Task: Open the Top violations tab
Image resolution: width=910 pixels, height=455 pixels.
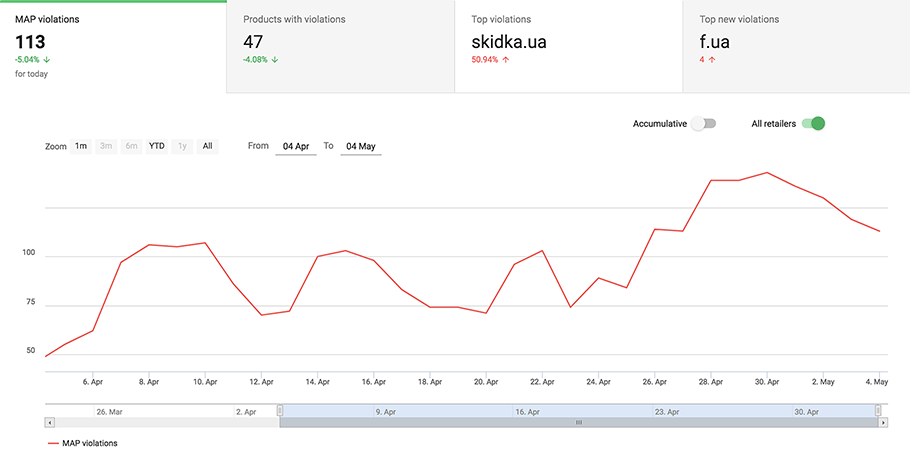Action: click(x=569, y=46)
